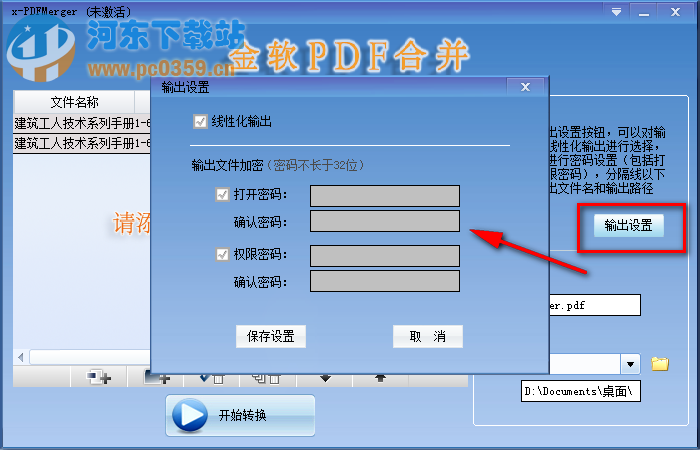Focus the 确认密码 field under 权限密码
This screenshot has height=450, width=700.
[x=385, y=281]
